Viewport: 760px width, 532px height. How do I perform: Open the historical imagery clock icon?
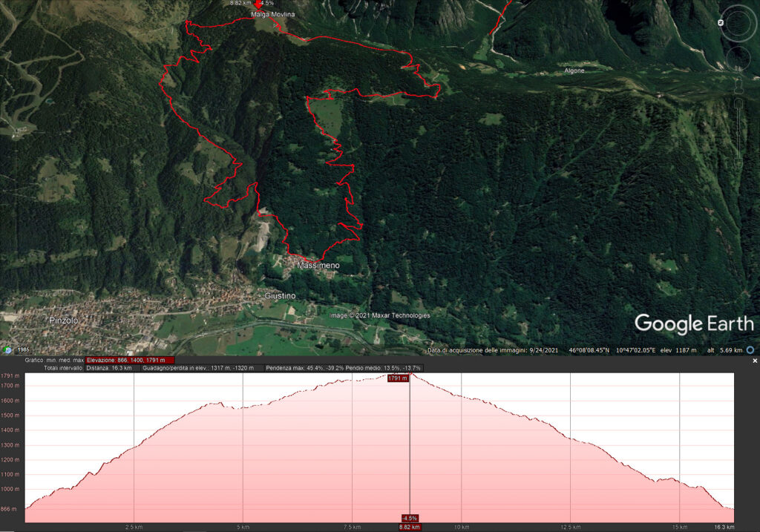pos(7,349)
